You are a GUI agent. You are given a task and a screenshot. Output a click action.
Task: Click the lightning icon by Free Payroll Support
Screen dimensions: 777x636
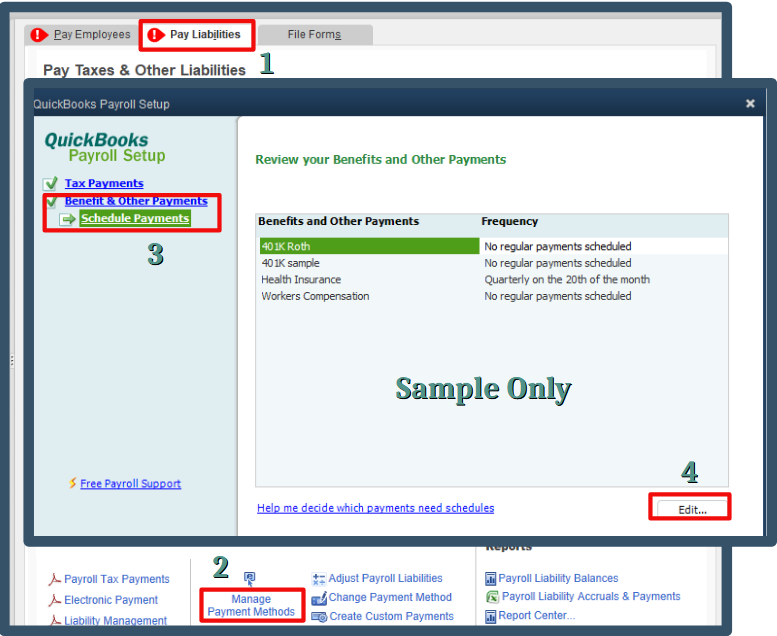coord(73,483)
